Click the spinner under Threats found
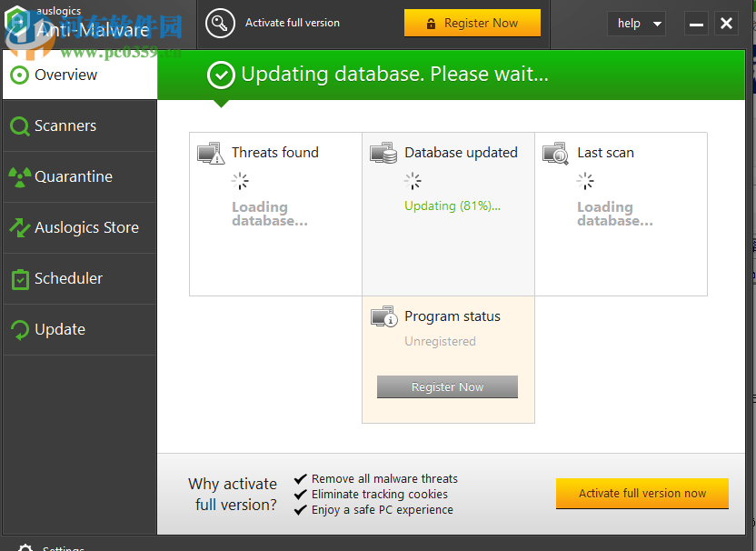 tap(240, 182)
